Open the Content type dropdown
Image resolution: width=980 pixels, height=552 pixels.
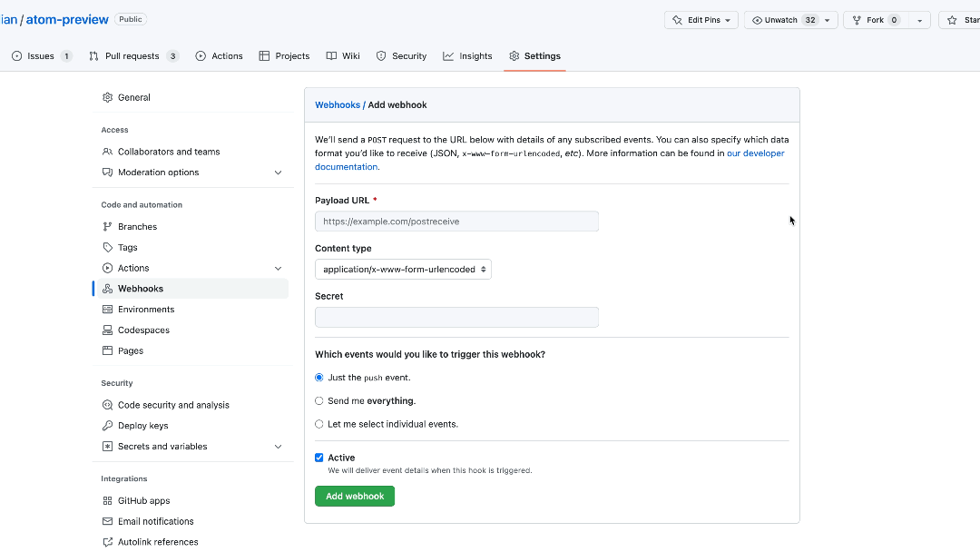click(403, 270)
